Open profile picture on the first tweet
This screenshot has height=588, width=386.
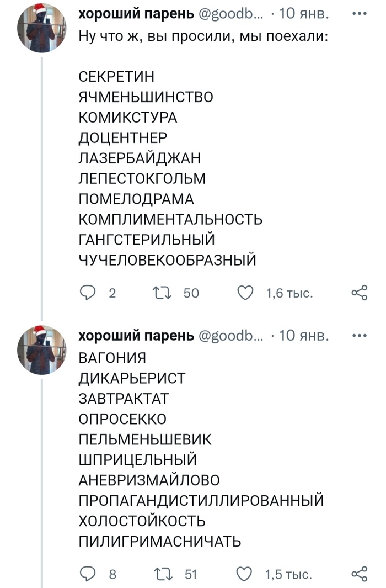(42, 28)
